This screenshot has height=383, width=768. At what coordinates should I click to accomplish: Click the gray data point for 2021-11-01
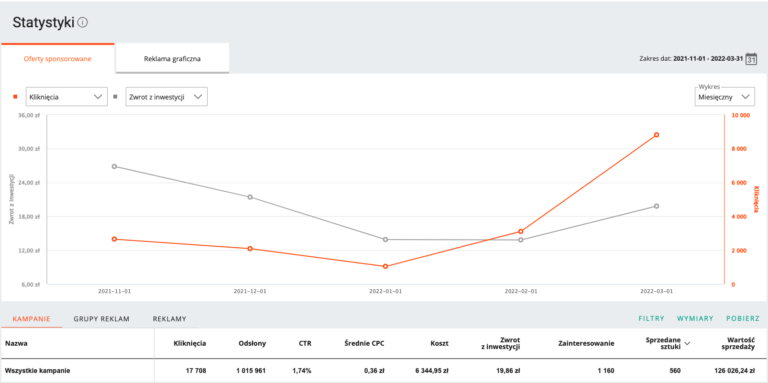click(114, 167)
